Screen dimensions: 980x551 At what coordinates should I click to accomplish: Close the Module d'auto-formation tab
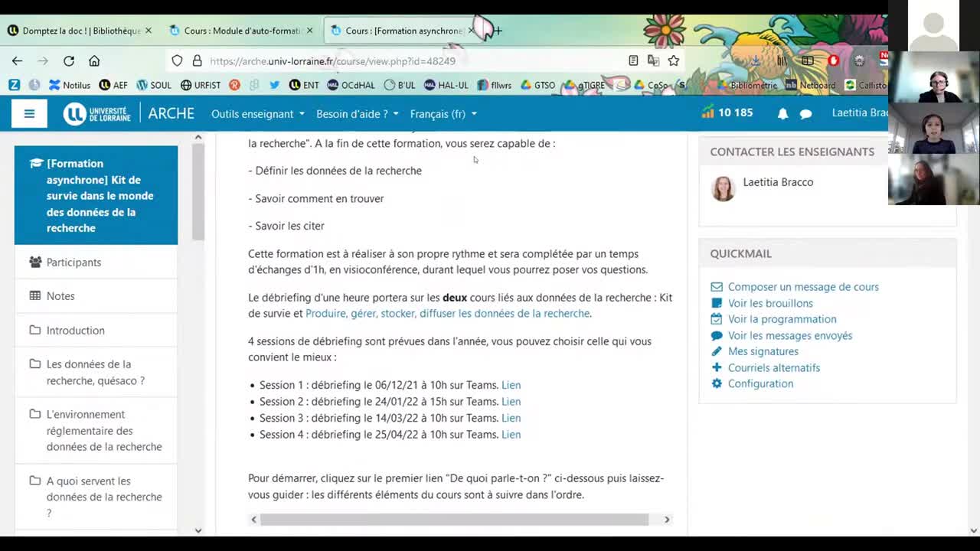click(309, 31)
